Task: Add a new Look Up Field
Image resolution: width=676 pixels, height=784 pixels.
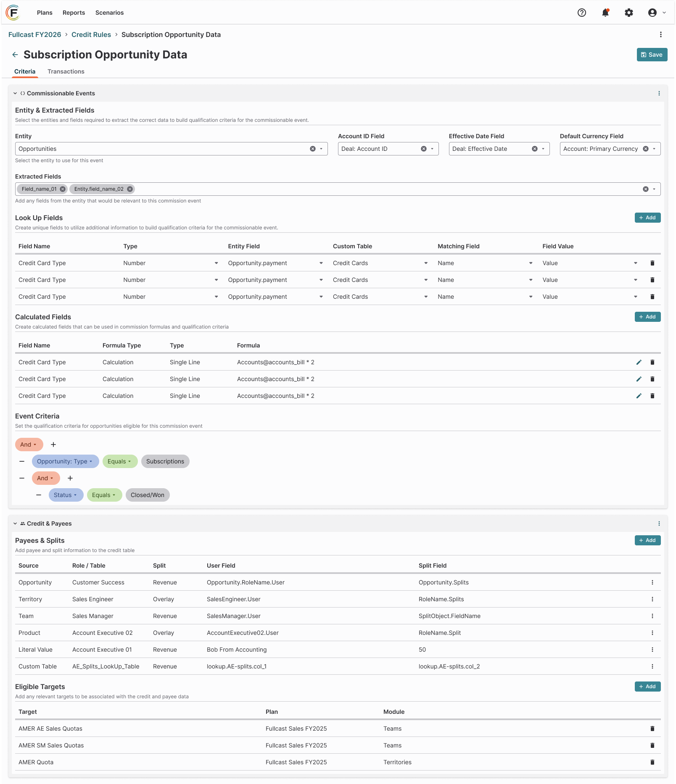Action: click(x=647, y=218)
